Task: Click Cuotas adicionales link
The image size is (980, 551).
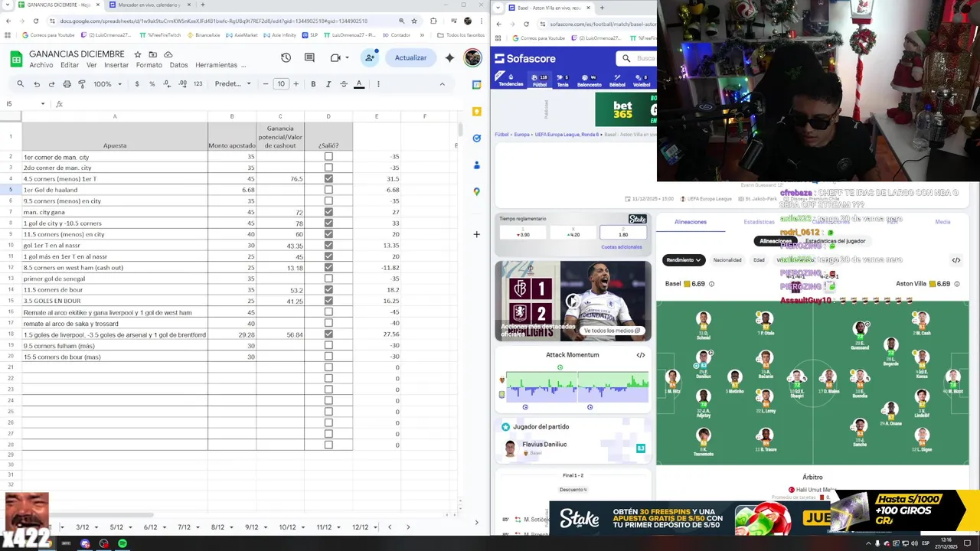Action: 622,247
